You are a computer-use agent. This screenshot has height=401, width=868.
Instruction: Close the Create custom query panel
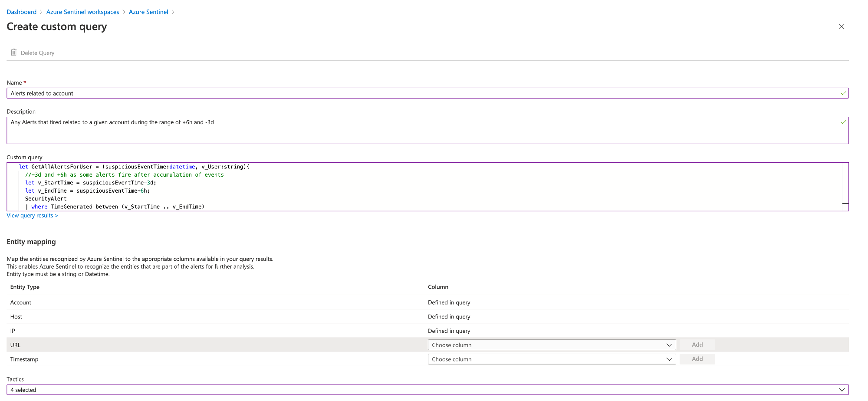pyautogui.click(x=842, y=26)
